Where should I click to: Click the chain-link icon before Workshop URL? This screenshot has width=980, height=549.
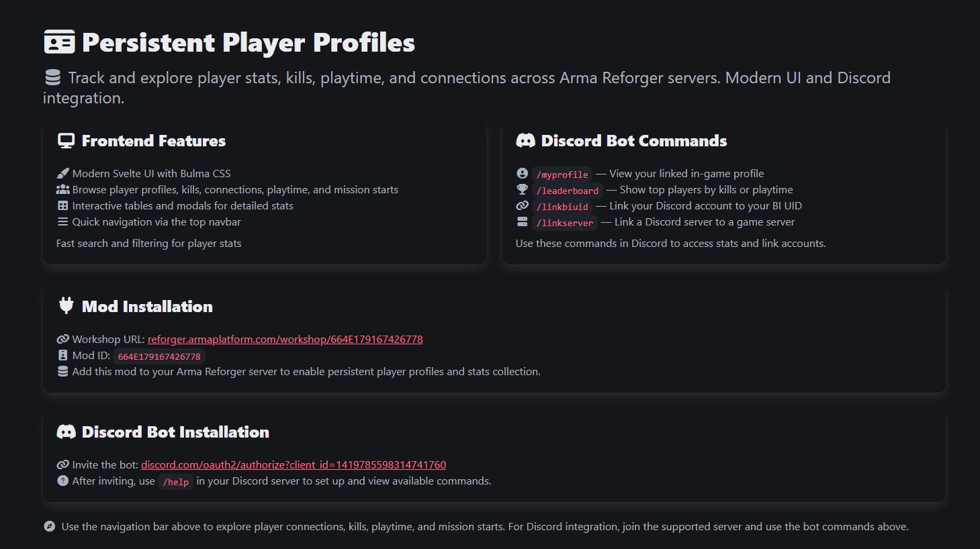[x=62, y=339]
